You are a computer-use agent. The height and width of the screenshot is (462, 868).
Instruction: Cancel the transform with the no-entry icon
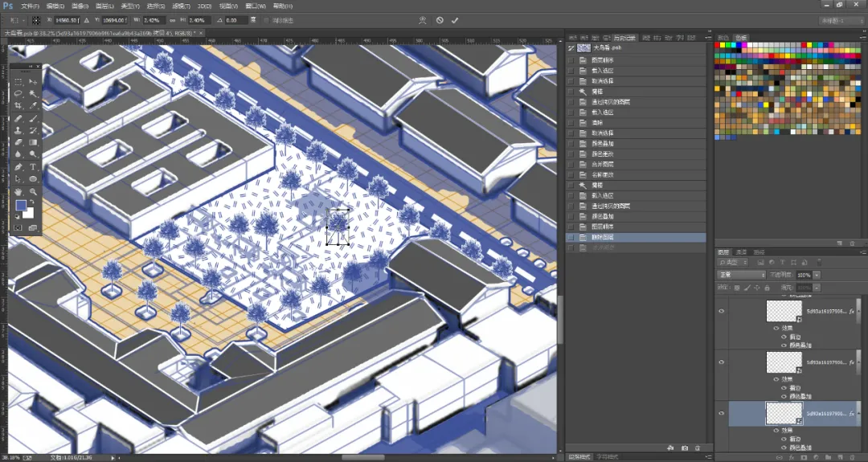pos(440,20)
